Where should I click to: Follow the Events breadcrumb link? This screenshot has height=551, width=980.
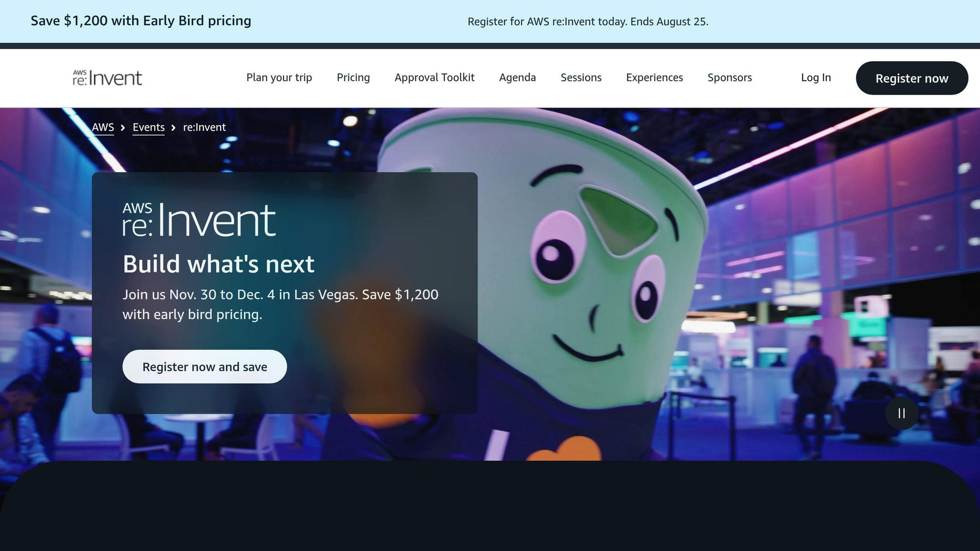click(148, 127)
